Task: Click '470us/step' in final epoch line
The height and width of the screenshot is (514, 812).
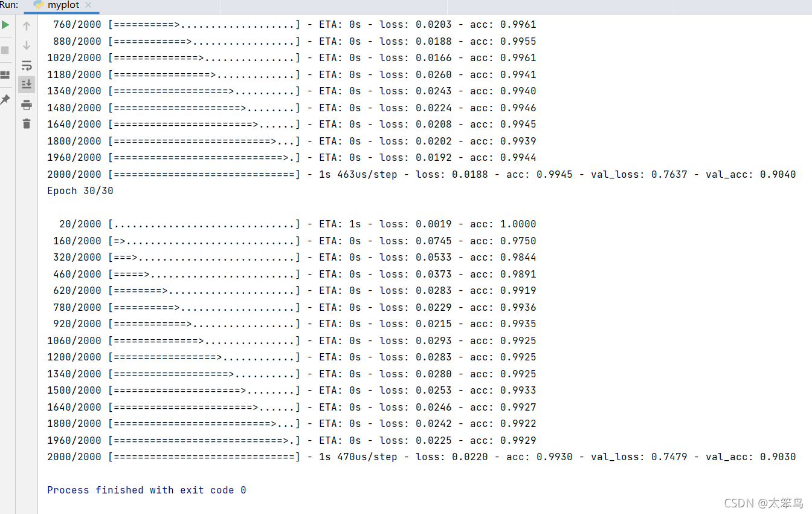Action: coord(367,457)
